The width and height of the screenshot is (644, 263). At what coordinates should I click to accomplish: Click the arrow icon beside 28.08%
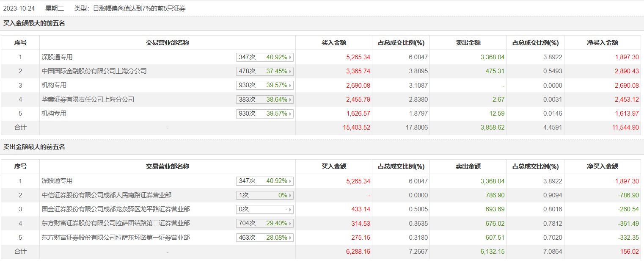(x=290, y=238)
